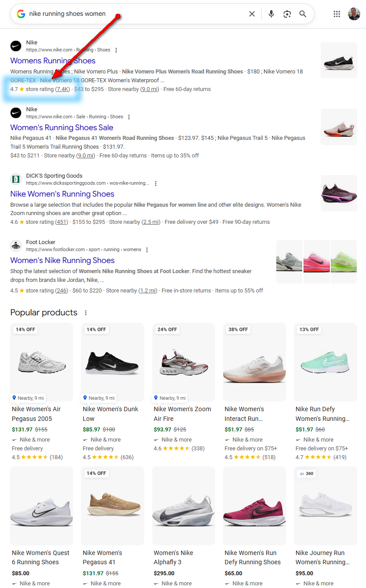Open Foot Locker's Women's Nike Running Shoes link
Image resolution: width=366 pixels, height=588 pixels.
[61, 260]
